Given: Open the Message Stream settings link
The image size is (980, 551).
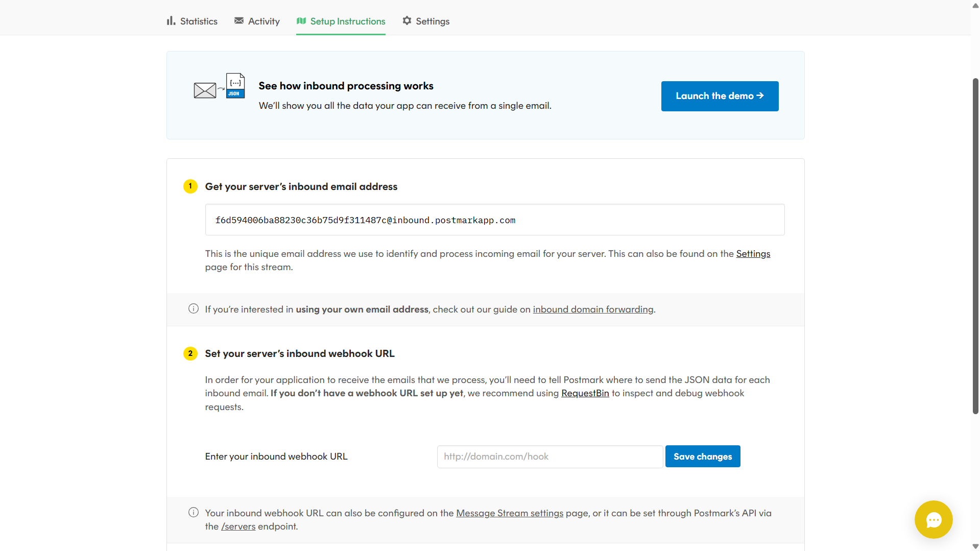Looking at the screenshot, I should (509, 513).
